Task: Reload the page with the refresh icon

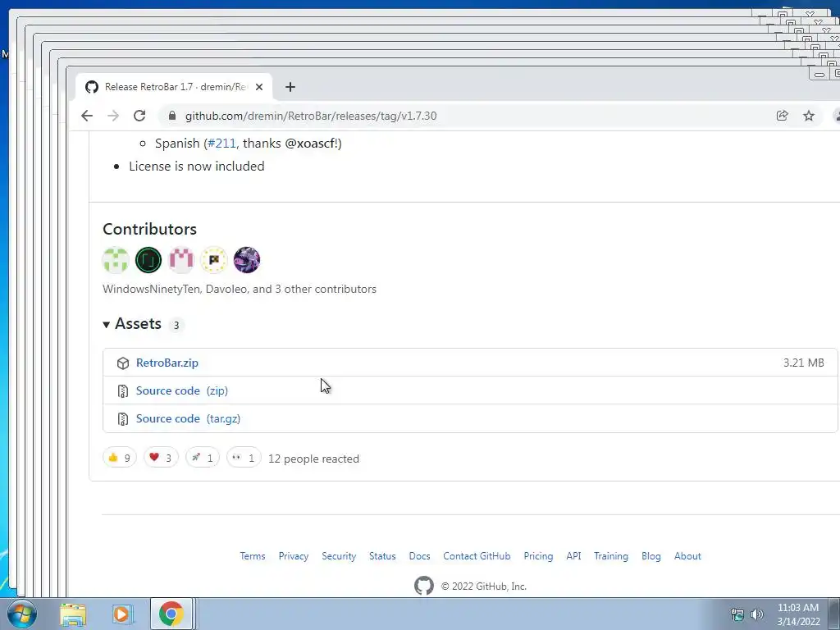Action: pyautogui.click(x=139, y=116)
